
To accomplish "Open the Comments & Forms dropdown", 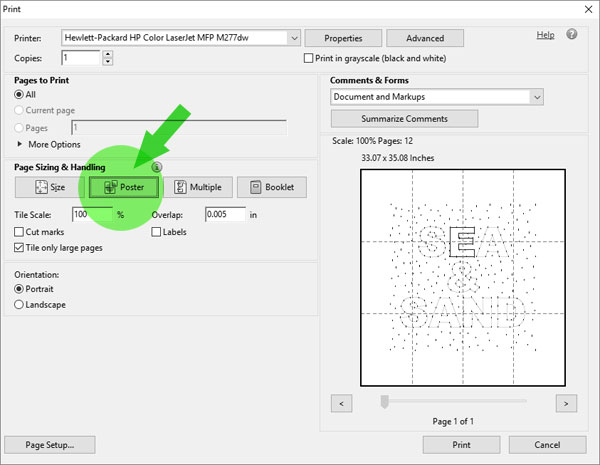I will 537,97.
